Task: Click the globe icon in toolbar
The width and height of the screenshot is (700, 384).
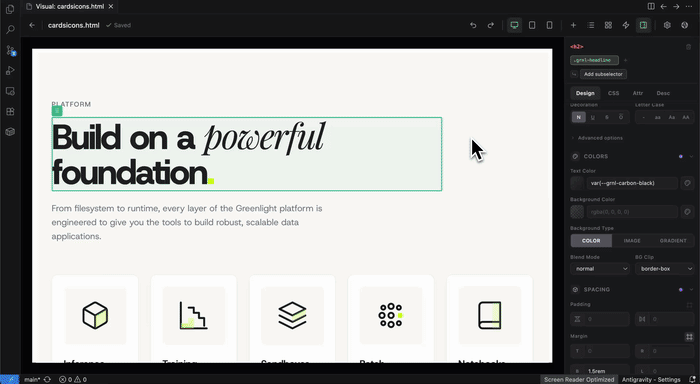Action: [x=684, y=25]
